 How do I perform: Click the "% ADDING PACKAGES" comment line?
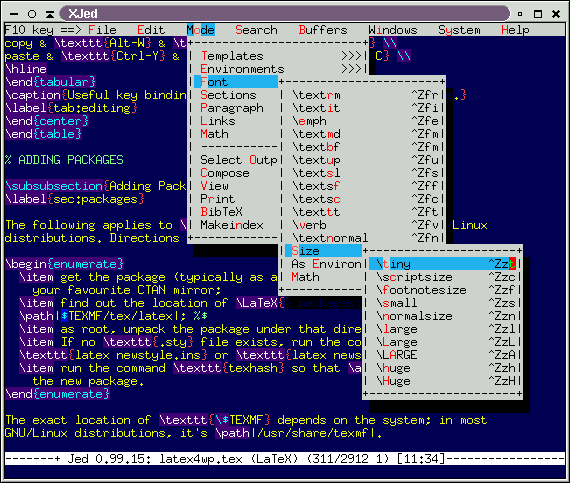[64, 160]
